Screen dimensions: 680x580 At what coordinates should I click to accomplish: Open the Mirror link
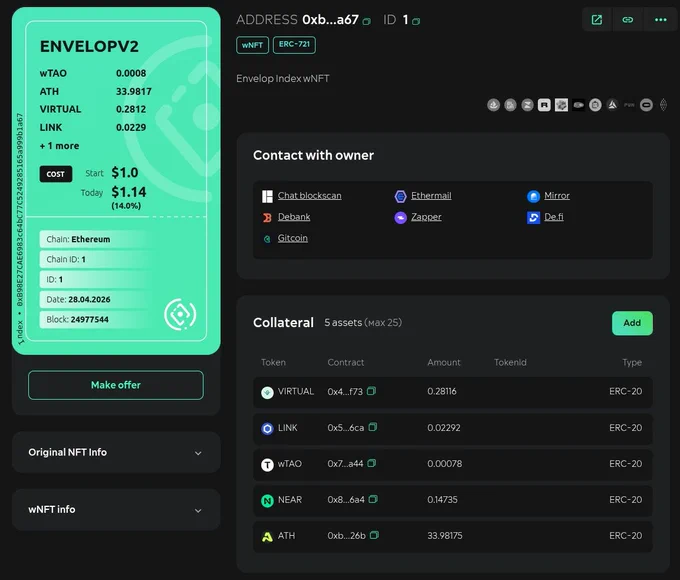(x=557, y=196)
